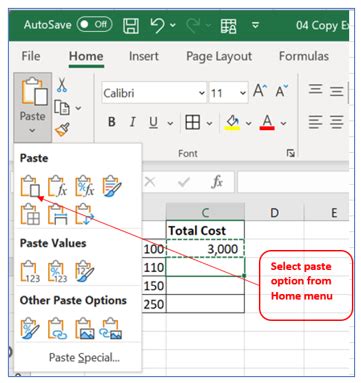Open the Font dialog launcher
The image size is (361, 383).
291,153
